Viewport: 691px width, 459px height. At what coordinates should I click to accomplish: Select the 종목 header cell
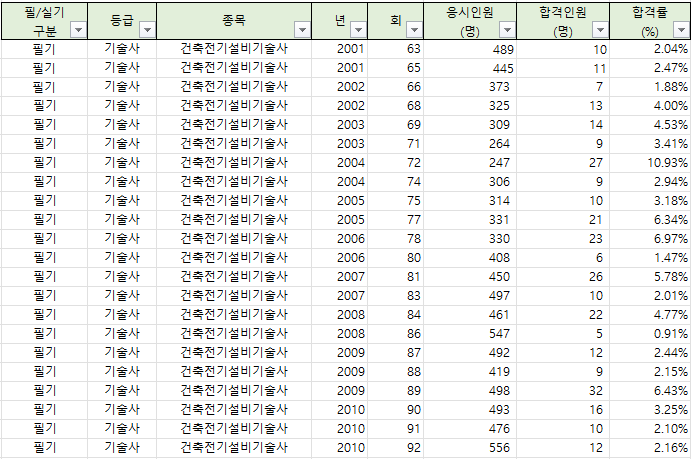pyautogui.click(x=234, y=21)
